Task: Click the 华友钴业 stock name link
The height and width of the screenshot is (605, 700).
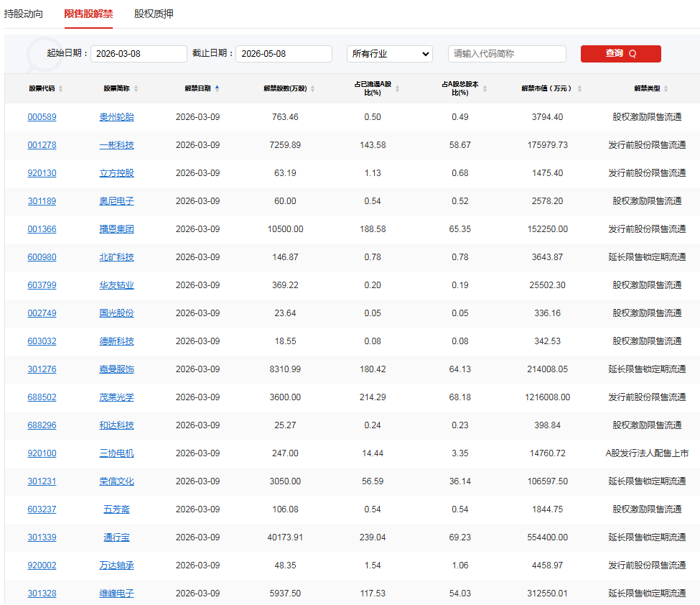Action: tap(116, 285)
